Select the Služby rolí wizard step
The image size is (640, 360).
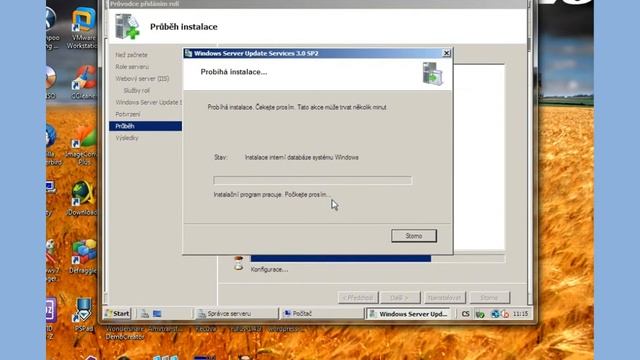137,90
